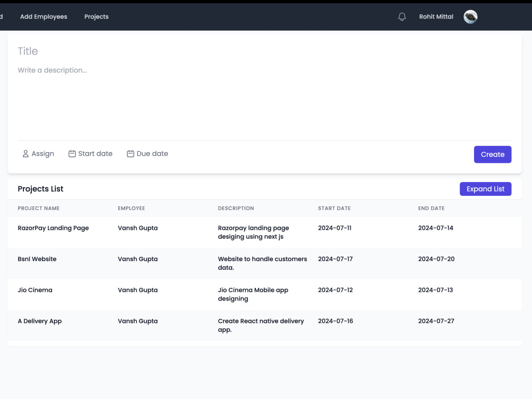This screenshot has height=399, width=532.
Task: Click the 'Create React native delivery app' description
Action: coord(261,326)
